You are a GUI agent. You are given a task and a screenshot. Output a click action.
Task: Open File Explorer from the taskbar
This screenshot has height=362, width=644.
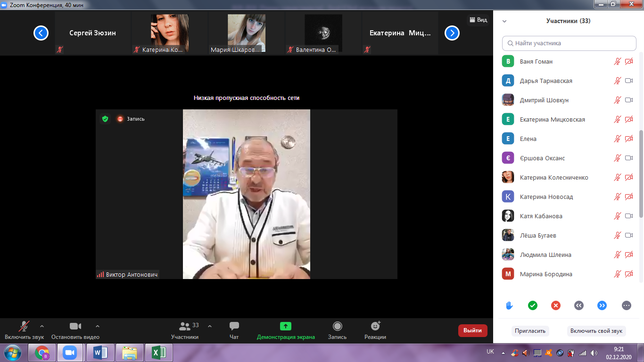pos(130,353)
